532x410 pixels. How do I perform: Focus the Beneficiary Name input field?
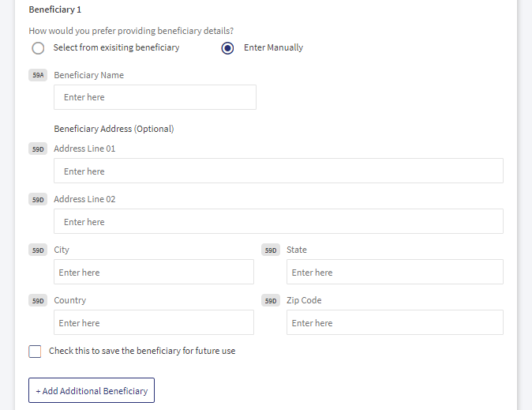click(x=155, y=97)
